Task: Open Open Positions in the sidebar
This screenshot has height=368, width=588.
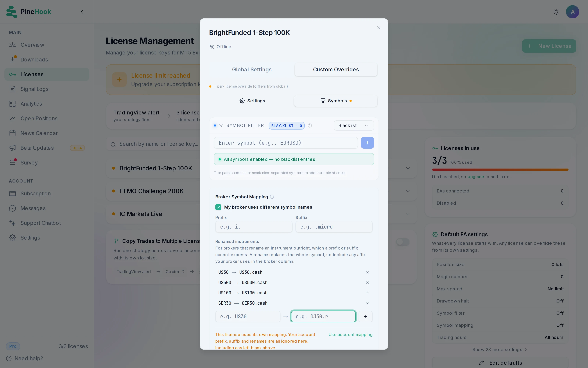Action: pyautogui.click(x=47, y=118)
